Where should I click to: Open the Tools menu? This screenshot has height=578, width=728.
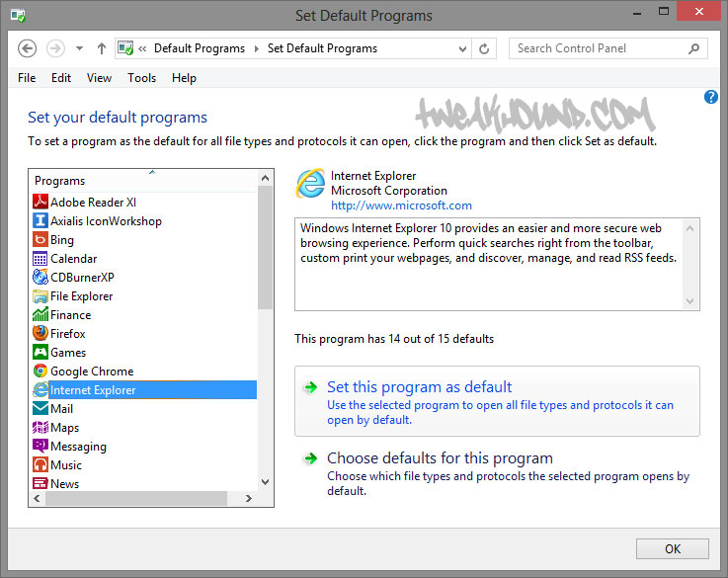tap(141, 77)
